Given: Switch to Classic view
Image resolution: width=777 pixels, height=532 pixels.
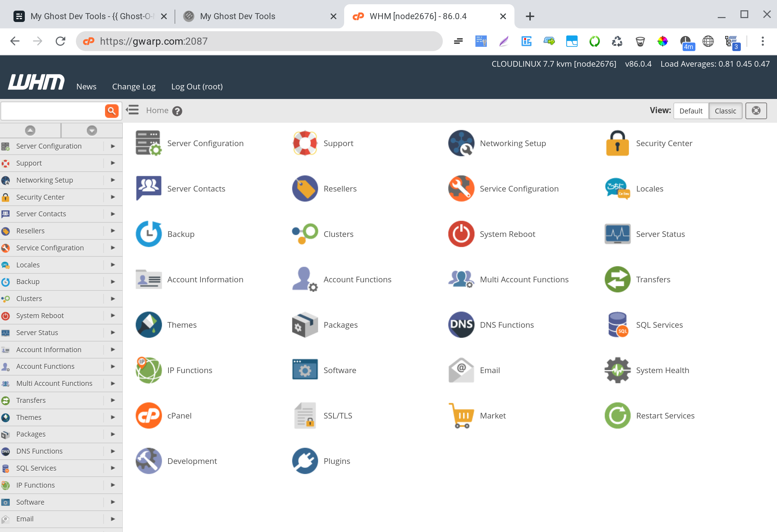Looking at the screenshot, I should pyautogui.click(x=725, y=111).
